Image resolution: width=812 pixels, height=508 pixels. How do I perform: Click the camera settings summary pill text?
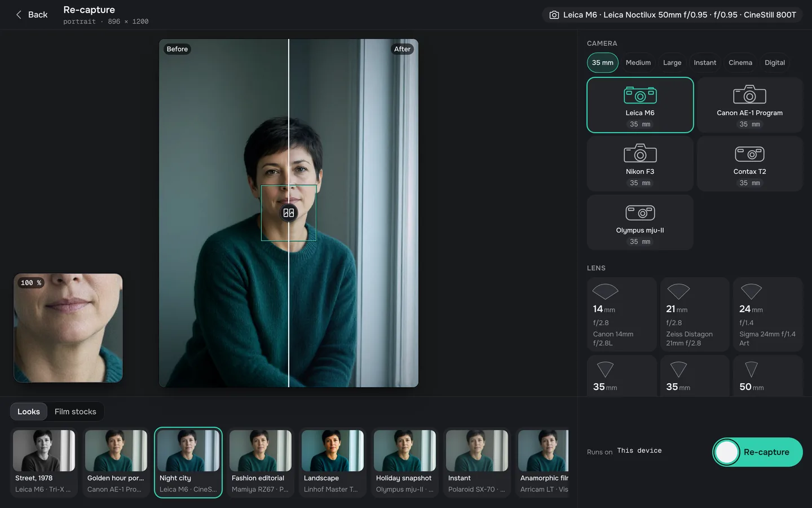coord(679,15)
